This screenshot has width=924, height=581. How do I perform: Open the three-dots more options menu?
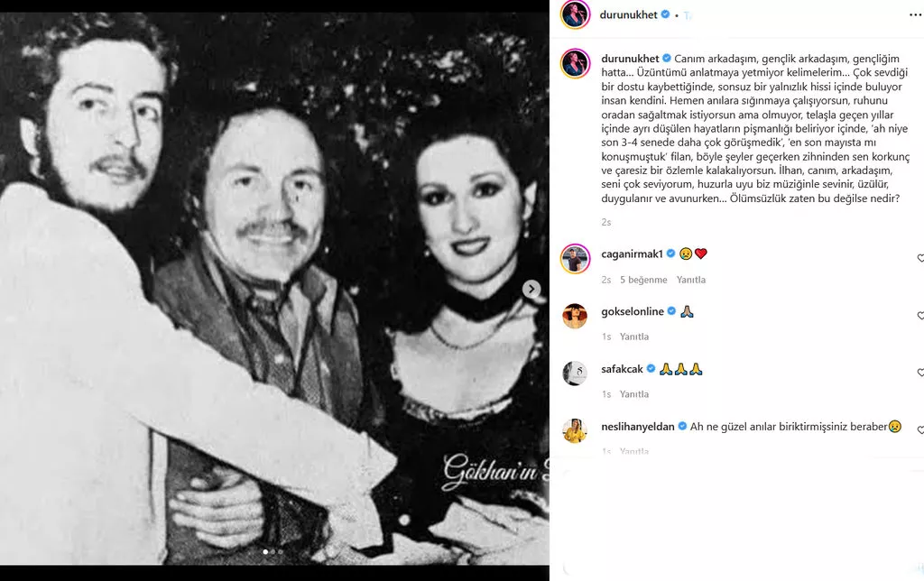[x=916, y=15]
